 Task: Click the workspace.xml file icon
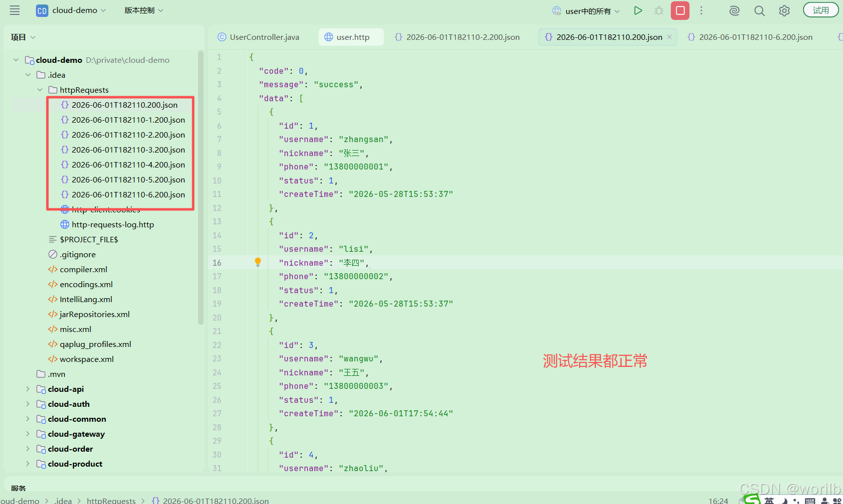pyautogui.click(x=53, y=359)
